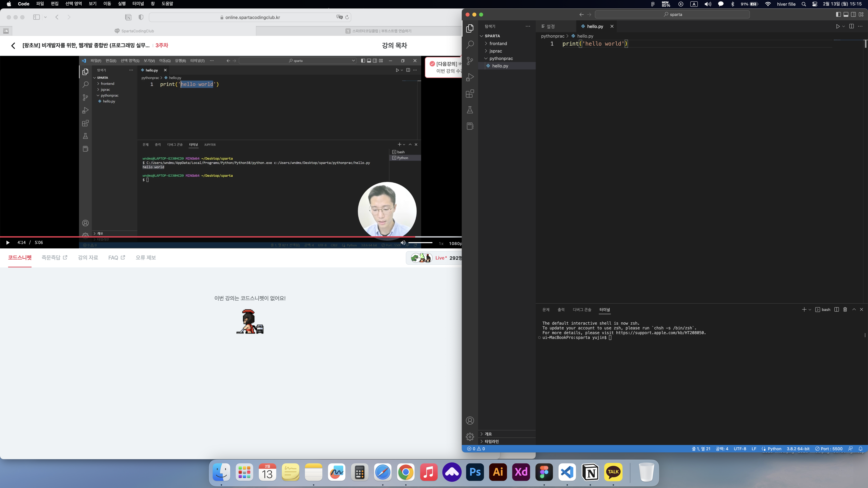Show the Safari sidebar
The height and width of the screenshot is (488, 868).
(36, 17)
